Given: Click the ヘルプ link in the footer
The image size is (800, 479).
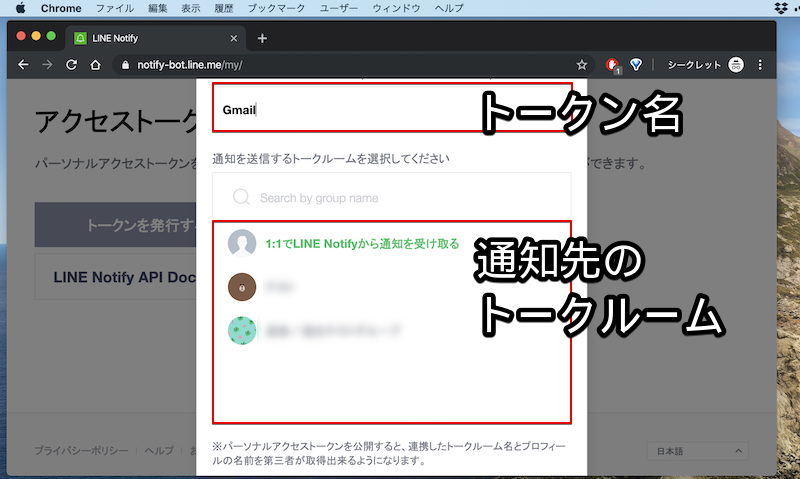Looking at the screenshot, I should [158, 451].
